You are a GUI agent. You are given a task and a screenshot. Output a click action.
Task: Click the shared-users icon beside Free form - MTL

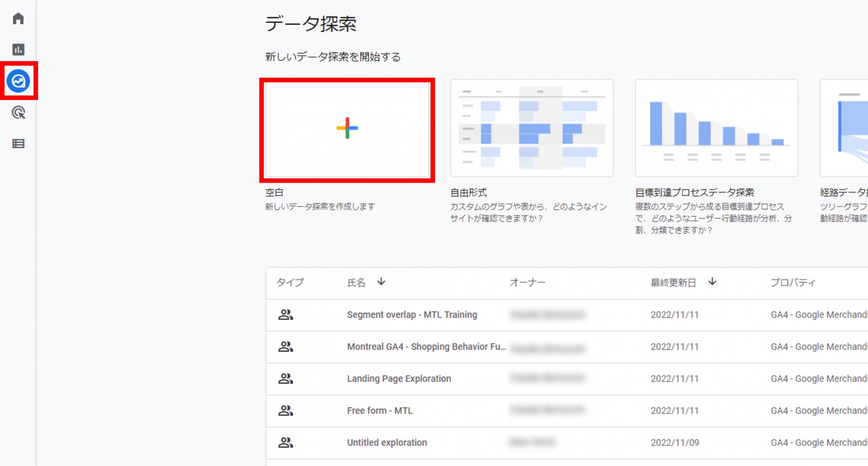tap(286, 410)
